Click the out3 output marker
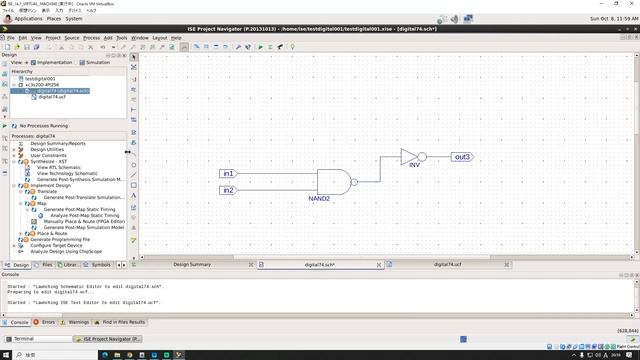 462,157
